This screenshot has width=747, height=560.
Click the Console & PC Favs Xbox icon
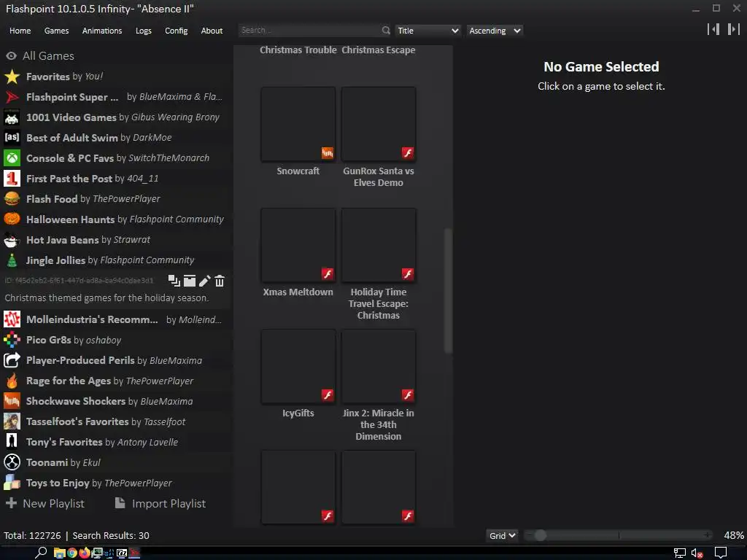(x=12, y=158)
